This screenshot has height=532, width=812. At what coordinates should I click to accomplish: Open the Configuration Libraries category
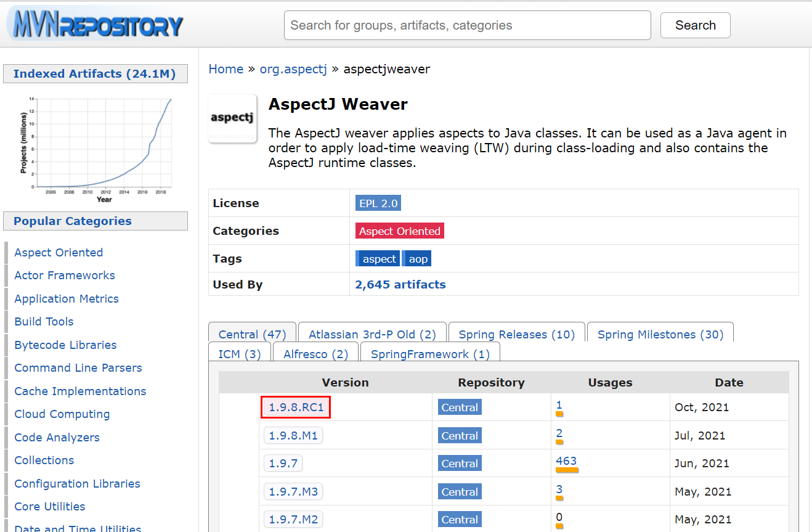click(77, 484)
